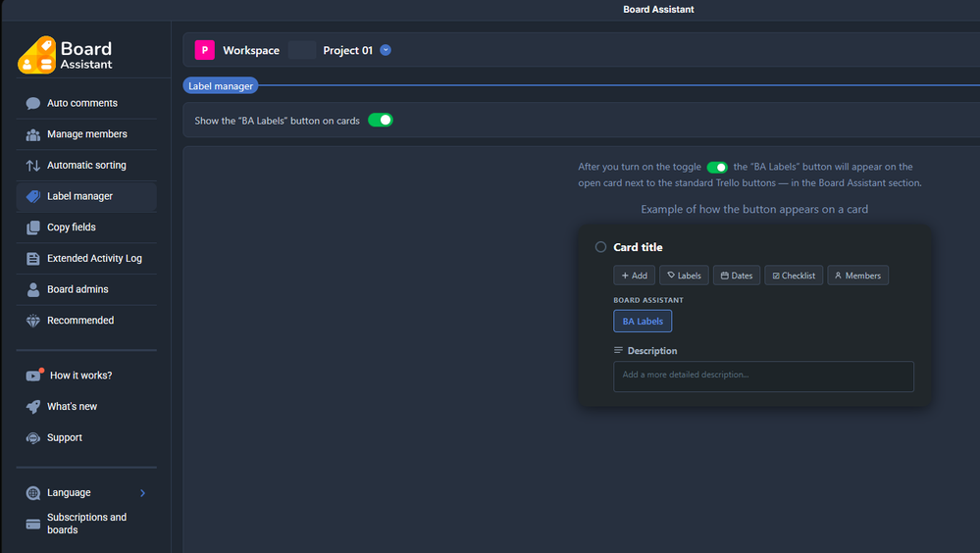Screen dimensions: 980x553
Task: Click the Dates button on card
Action: point(737,276)
